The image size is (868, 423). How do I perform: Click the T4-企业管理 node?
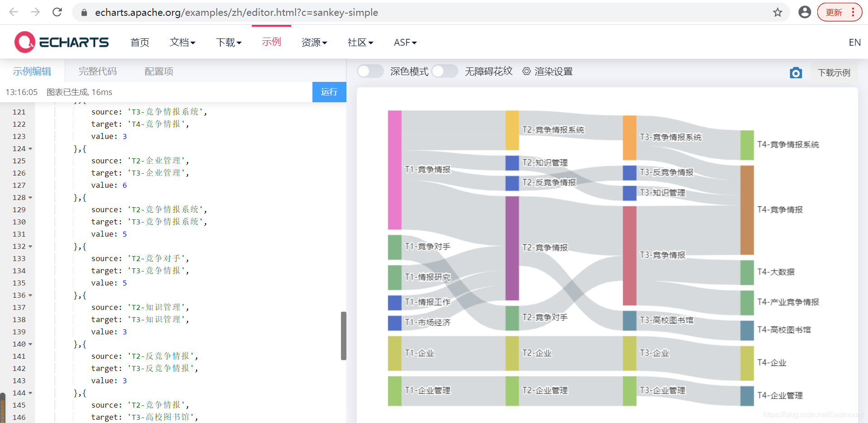point(747,396)
